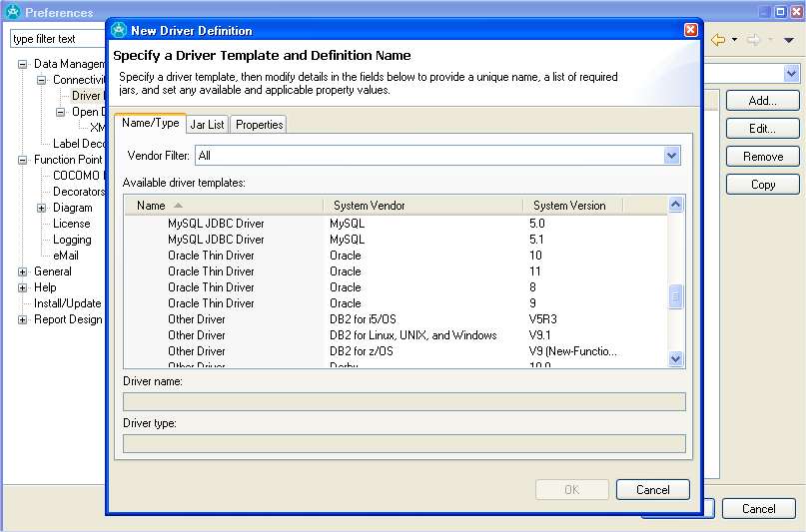
Task: Select Diagram label in preferences tree
Action: pyautogui.click(x=73, y=208)
